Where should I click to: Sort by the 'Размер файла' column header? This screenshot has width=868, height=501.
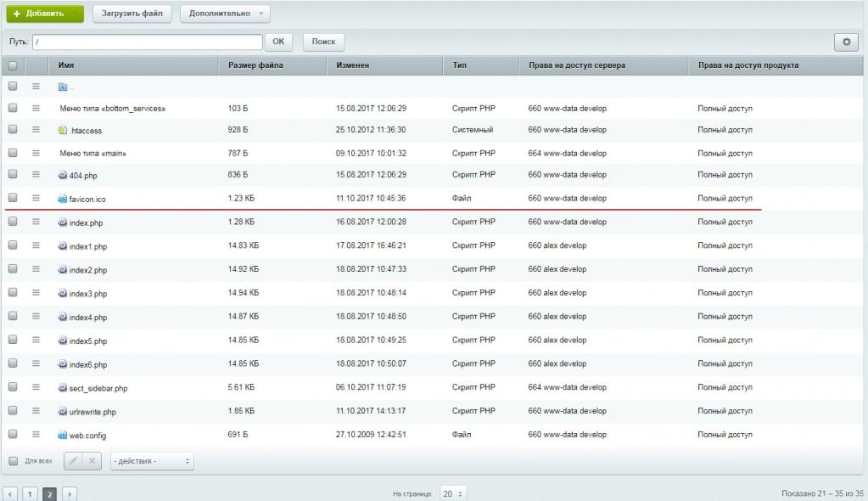tap(255, 65)
